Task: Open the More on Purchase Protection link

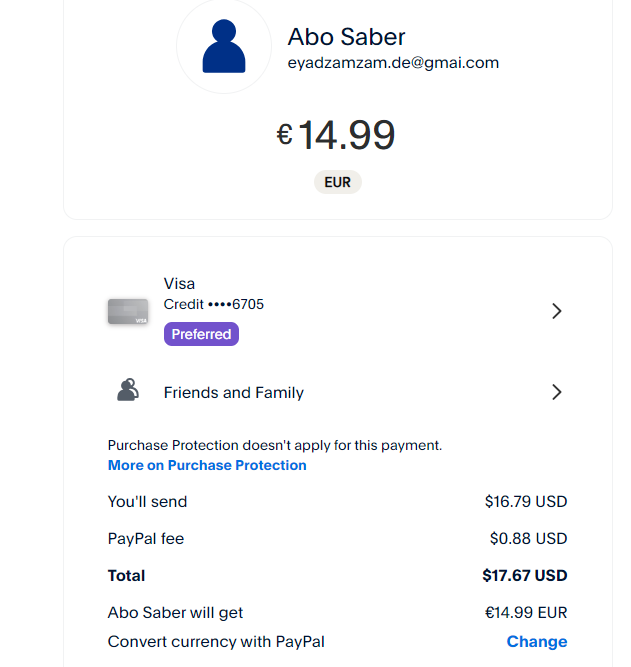Action: 207,465
